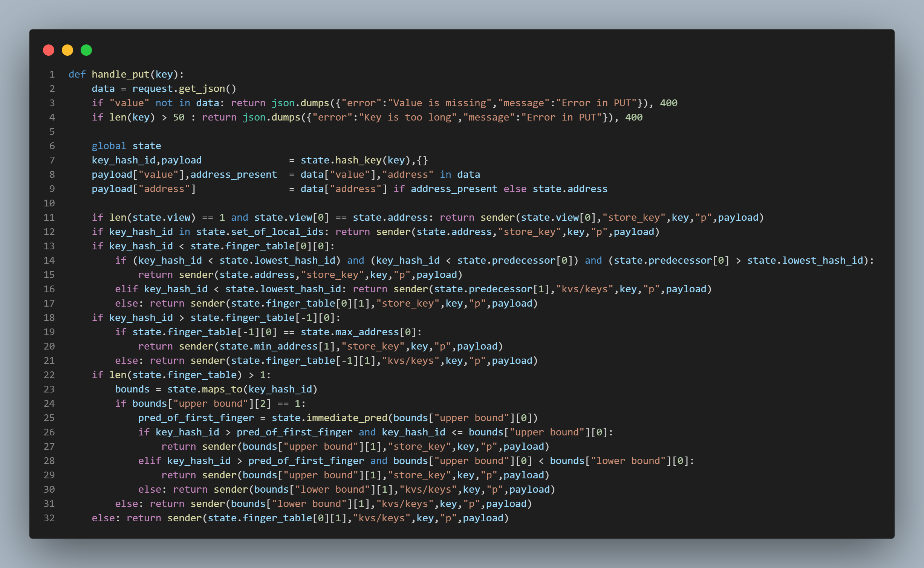Click payload at end of line 15
This screenshot has width=924, height=568.
(437, 275)
